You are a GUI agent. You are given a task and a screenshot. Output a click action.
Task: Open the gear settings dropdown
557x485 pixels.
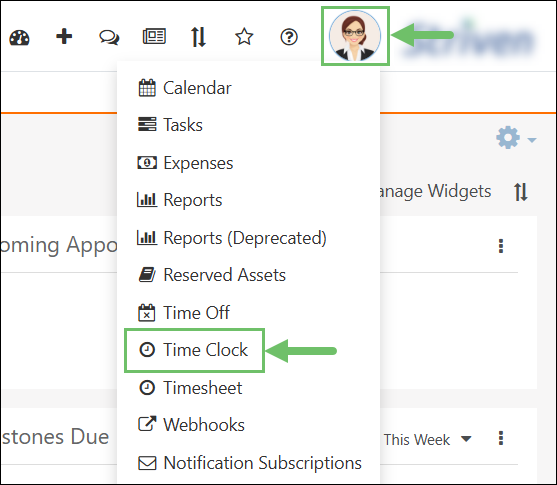click(x=515, y=138)
